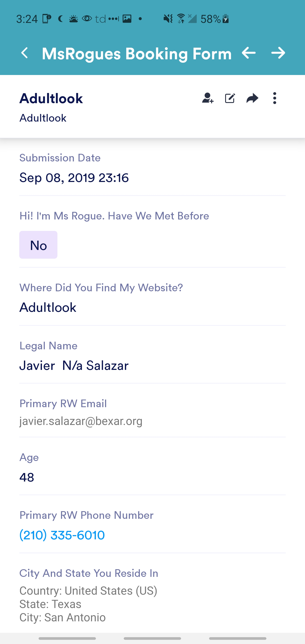The width and height of the screenshot is (305, 644).
Task: Tap the battery status icon
Action: 226,19
